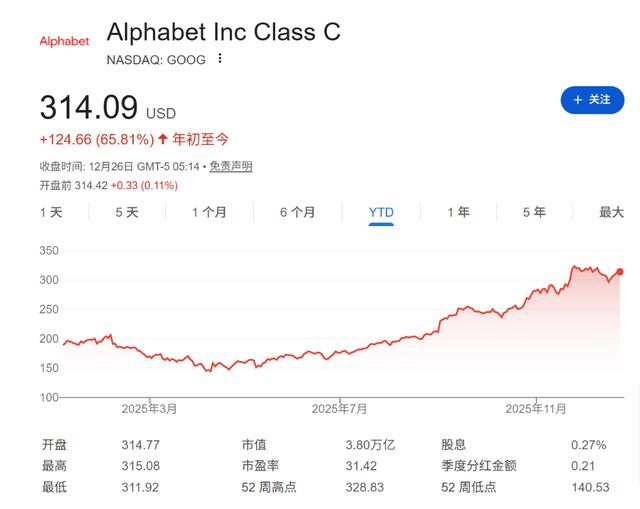
Task: Select the YTD tab
Action: pos(381,212)
